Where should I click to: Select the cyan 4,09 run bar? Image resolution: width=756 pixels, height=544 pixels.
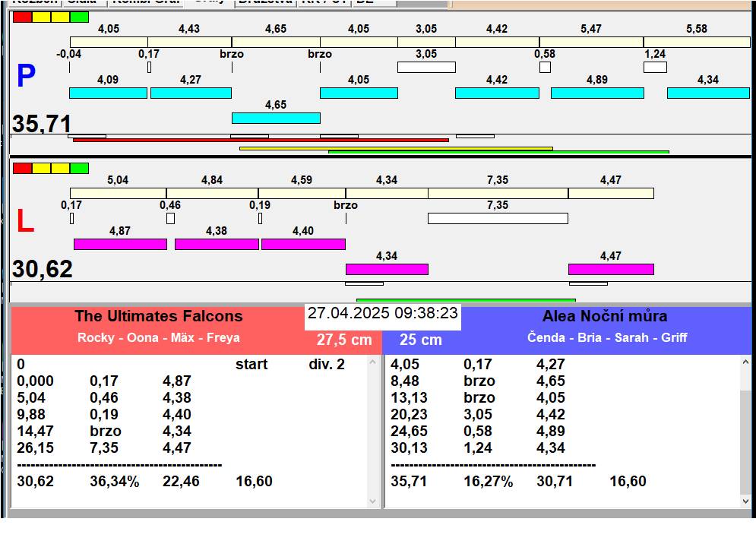[108, 93]
